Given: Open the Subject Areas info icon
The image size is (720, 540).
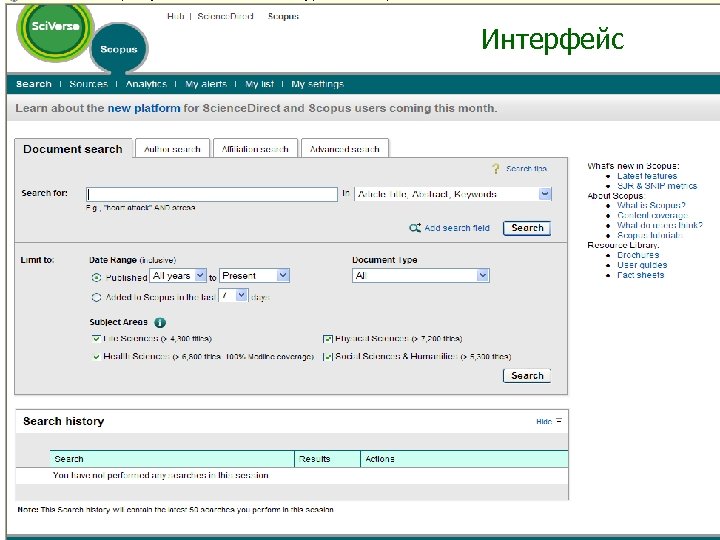Looking at the screenshot, I should point(160,322).
